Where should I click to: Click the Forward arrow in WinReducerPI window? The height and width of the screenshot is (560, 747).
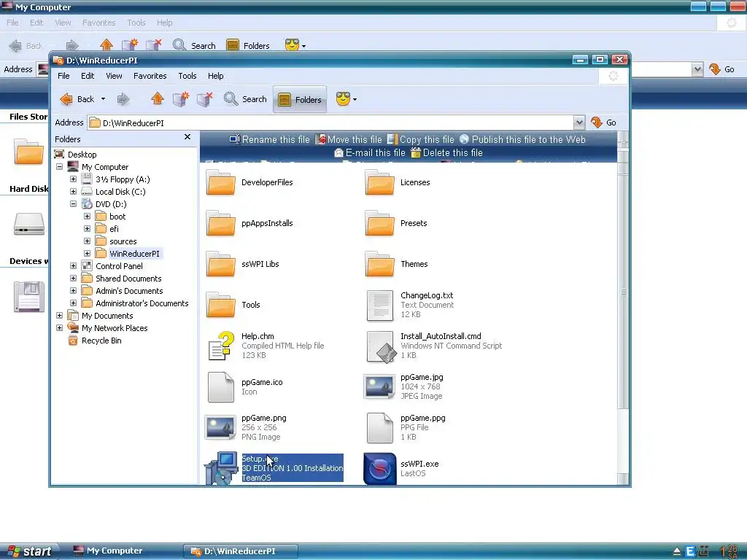click(x=123, y=99)
